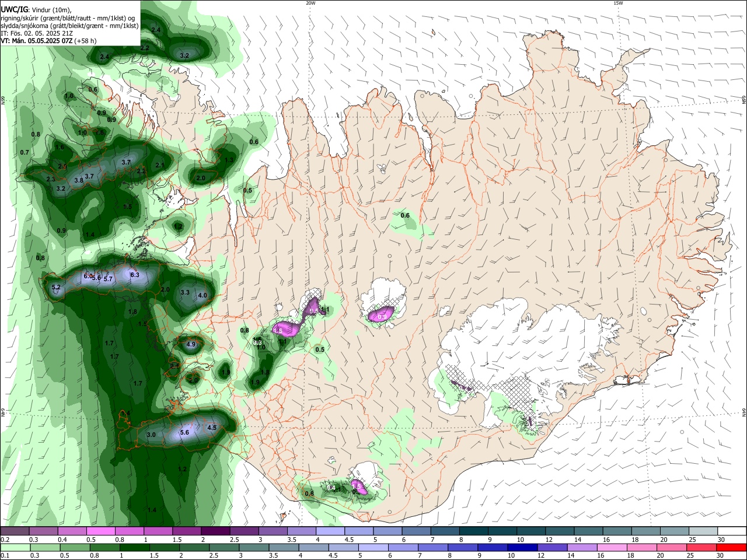The width and height of the screenshot is (747, 560).
Task: Click the darkest purple swatch in the sleet legend
Action: click(x=215, y=531)
